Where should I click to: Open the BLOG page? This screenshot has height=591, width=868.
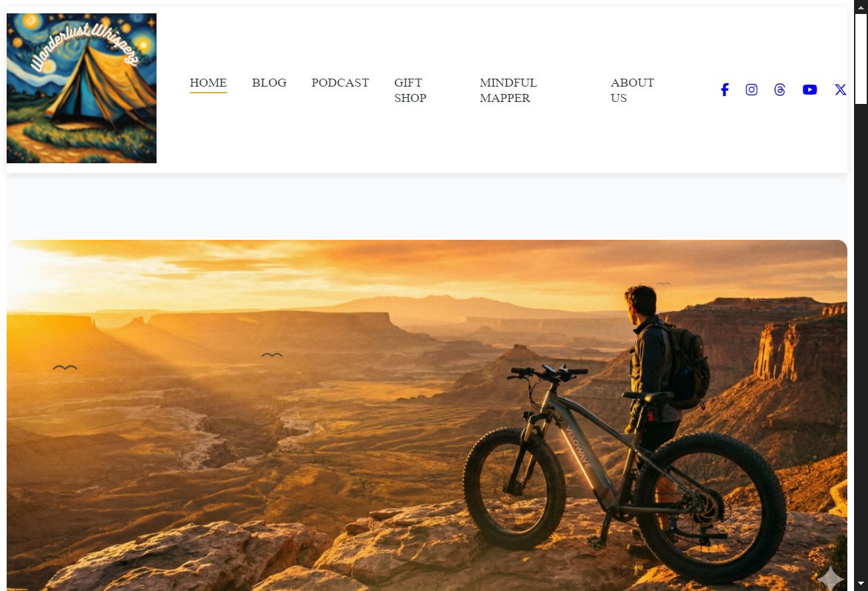(x=269, y=83)
